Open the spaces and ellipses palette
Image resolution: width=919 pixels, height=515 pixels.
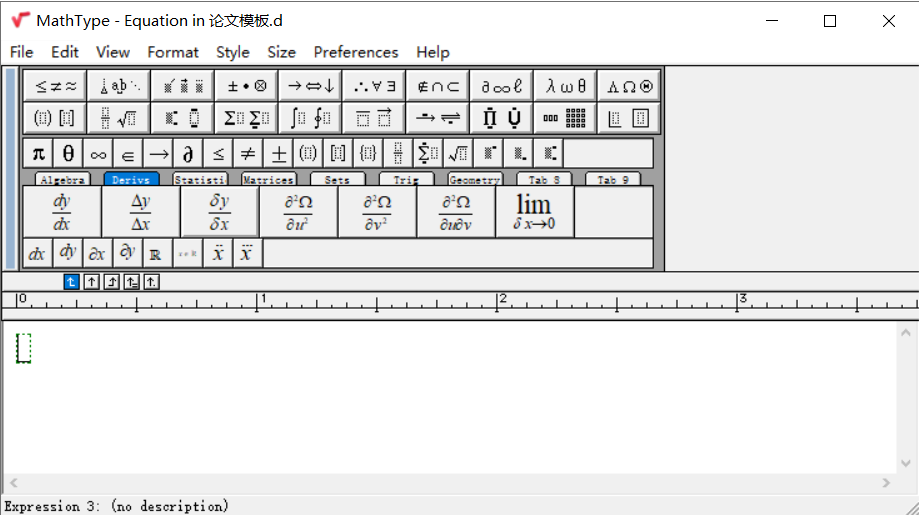click(119, 86)
